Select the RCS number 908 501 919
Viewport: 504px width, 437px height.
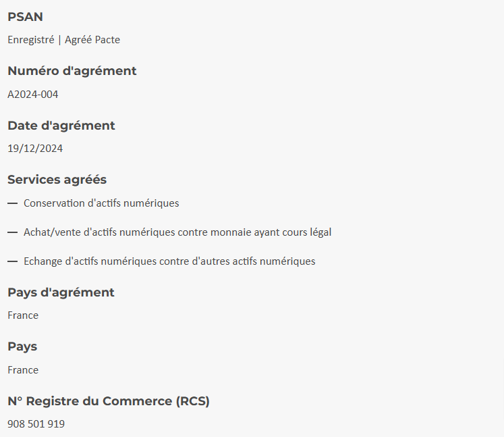36,424
